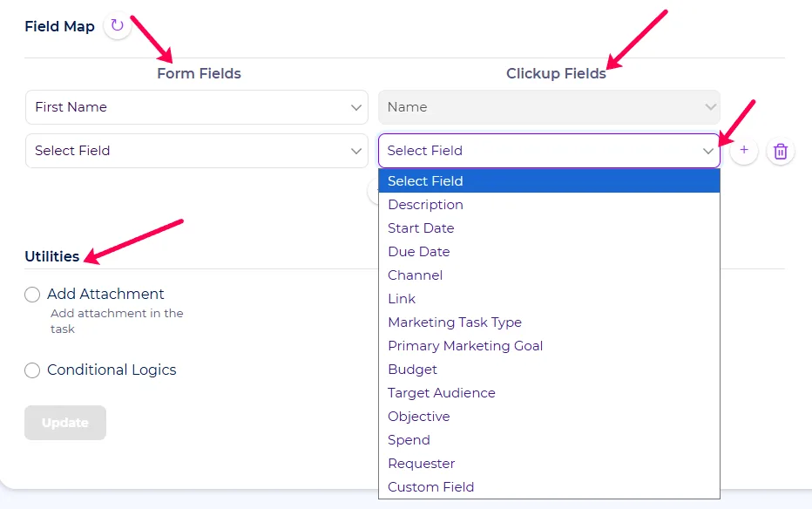The image size is (812, 509).
Task: Choose Marketing Task Type option
Action: click(x=549, y=322)
